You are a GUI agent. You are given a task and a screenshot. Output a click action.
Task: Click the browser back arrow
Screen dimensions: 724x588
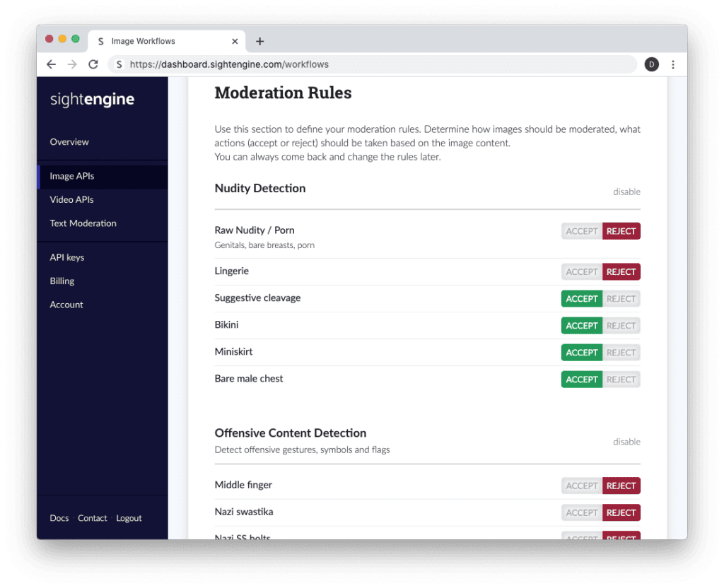coord(51,64)
